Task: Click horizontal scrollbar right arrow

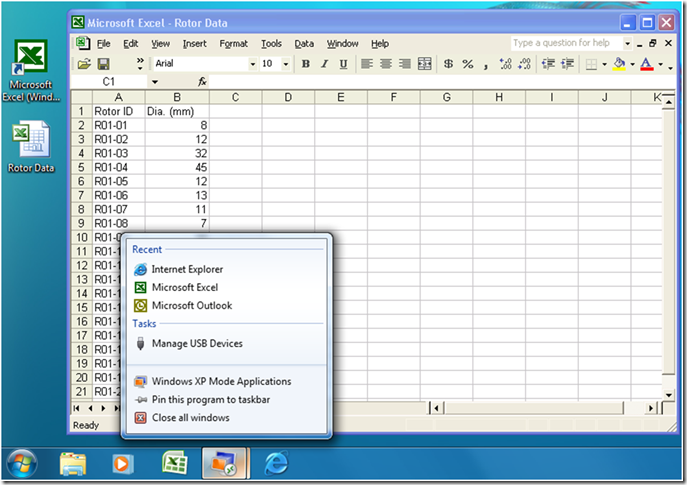Action: tap(651, 408)
